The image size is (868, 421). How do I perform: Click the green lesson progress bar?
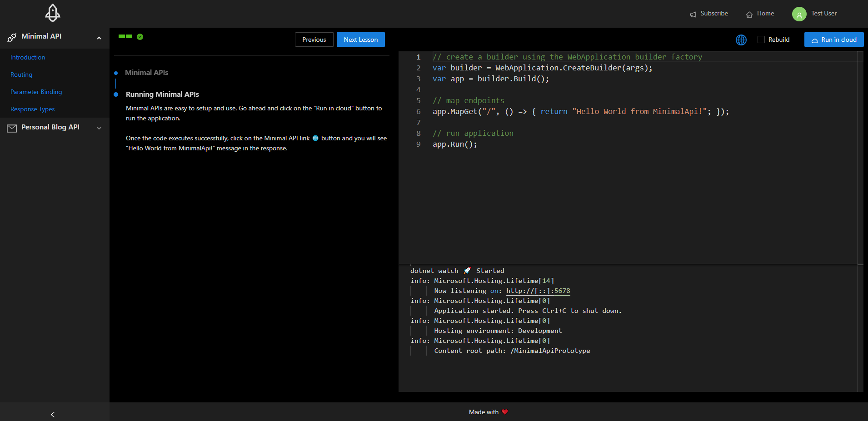(125, 36)
